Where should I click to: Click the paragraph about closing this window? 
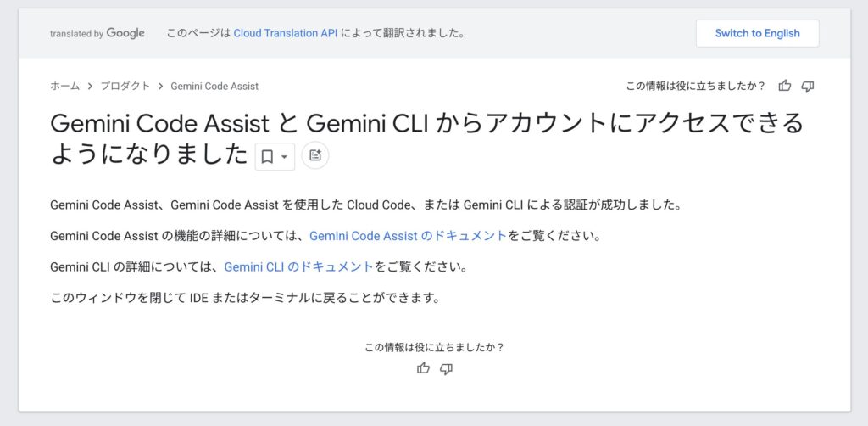pos(244,298)
